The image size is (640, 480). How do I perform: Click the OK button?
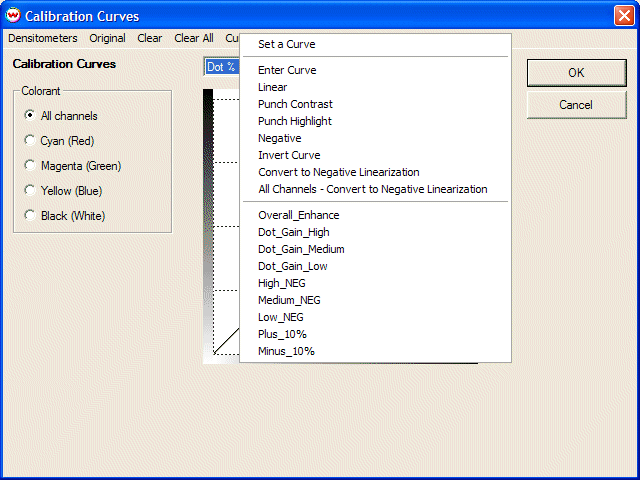[576, 73]
